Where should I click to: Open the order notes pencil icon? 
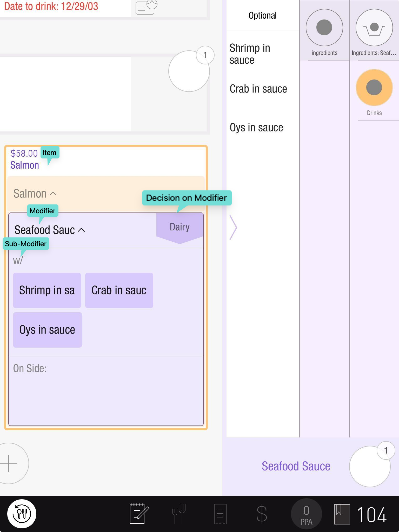139,514
